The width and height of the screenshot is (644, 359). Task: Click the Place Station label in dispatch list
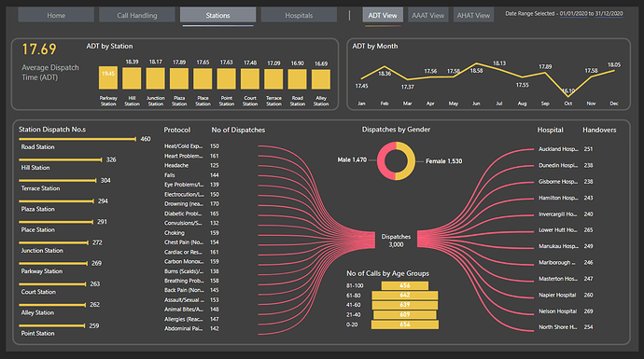click(37, 229)
